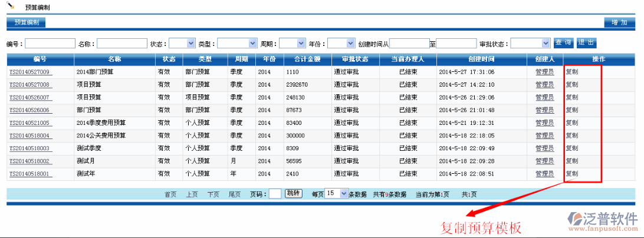Click the 增加 button

tap(619, 22)
